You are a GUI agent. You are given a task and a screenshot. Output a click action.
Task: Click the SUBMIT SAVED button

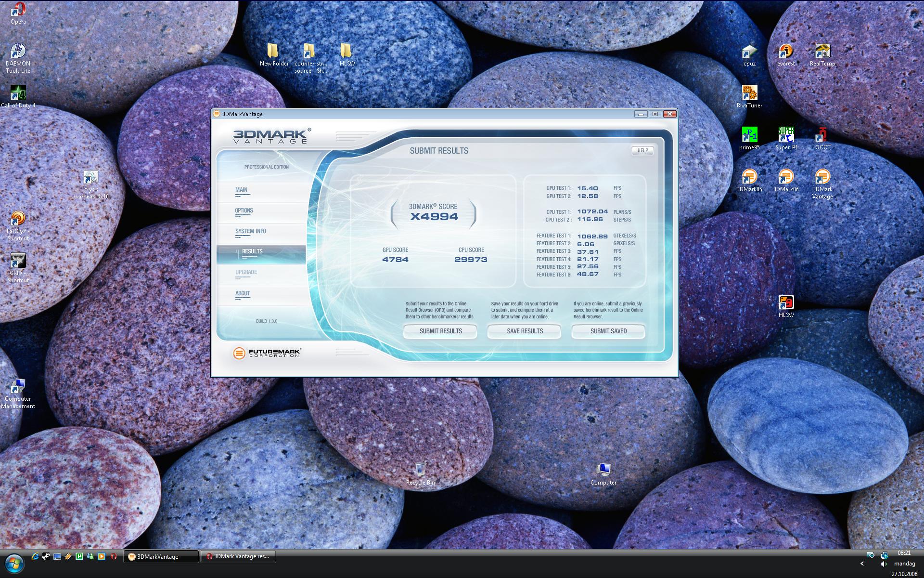tap(608, 331)
